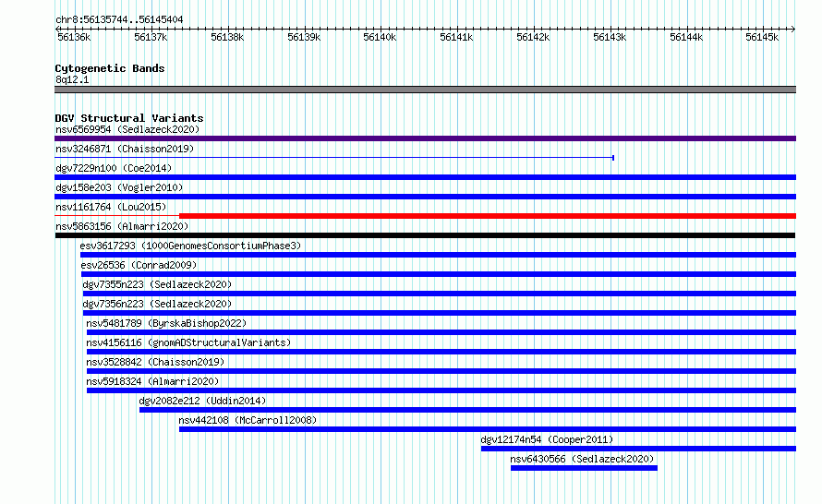The image size is (822, 504).
Task: Open dgv158e203 (Vogler2010) variant label
Action: tap(119, 187)
